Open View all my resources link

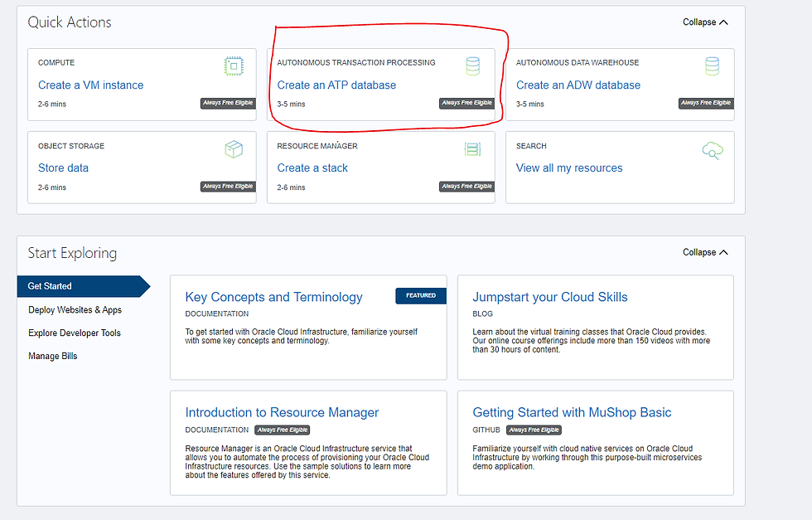(x=569, y=168)
